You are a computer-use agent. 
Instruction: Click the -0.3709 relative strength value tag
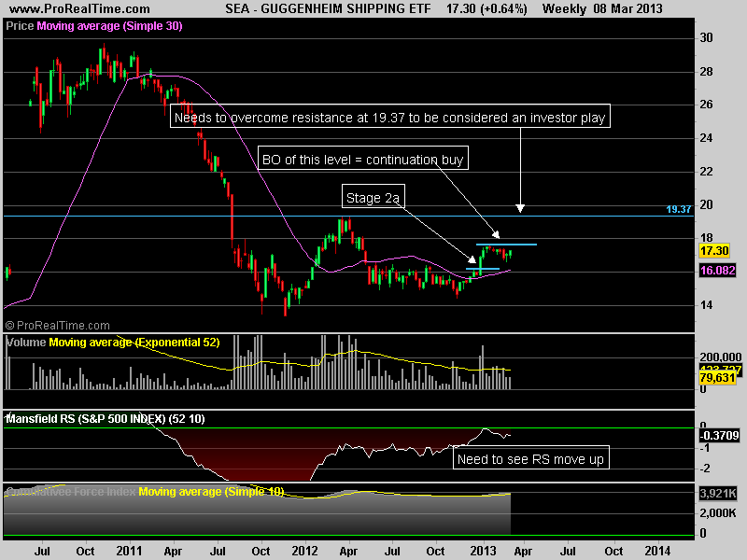click(x=719, y=435)
